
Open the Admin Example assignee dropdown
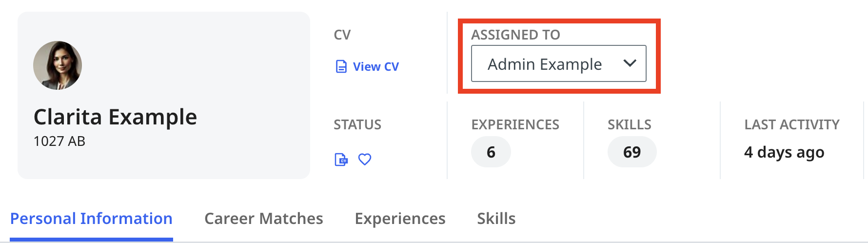[559, 63]
